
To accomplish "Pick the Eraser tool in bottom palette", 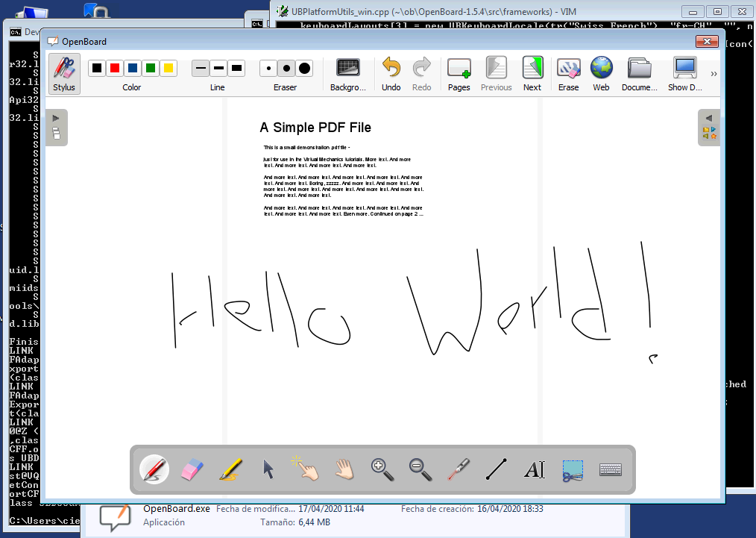I will click(192, 469).
